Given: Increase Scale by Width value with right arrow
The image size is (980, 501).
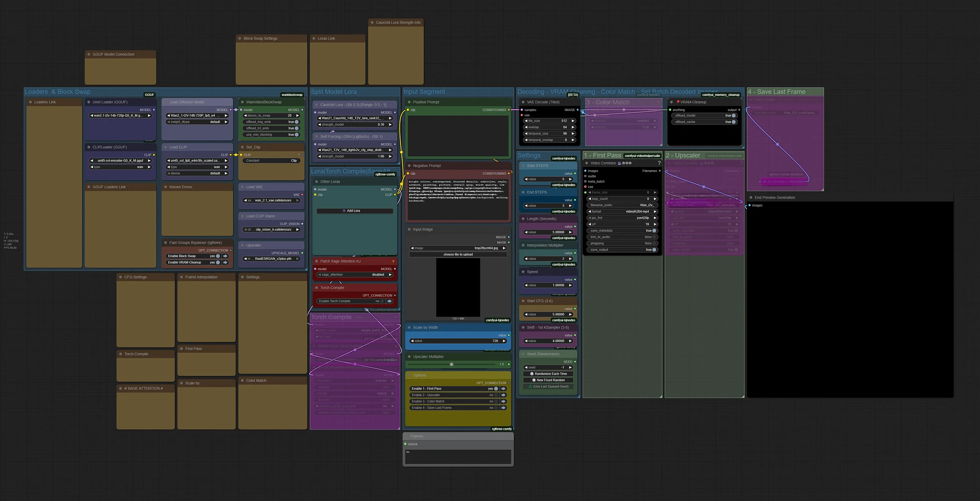Looking at the screenshot, I should pos(504,341).
